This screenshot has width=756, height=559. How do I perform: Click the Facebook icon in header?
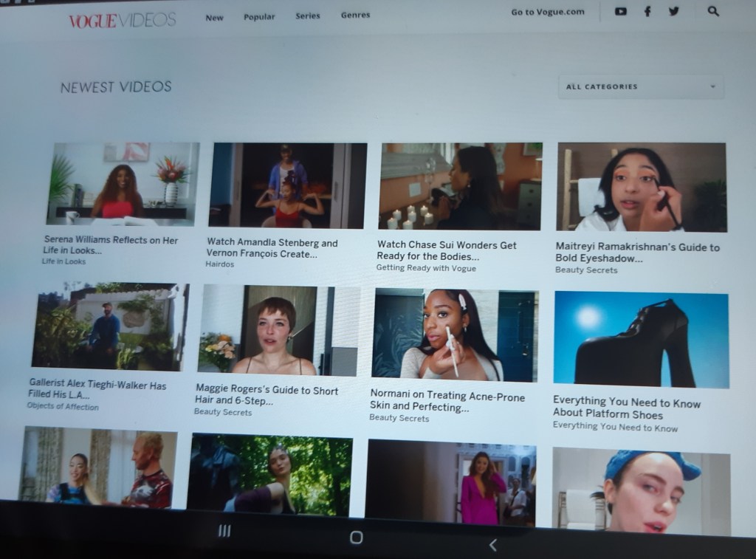647,11
